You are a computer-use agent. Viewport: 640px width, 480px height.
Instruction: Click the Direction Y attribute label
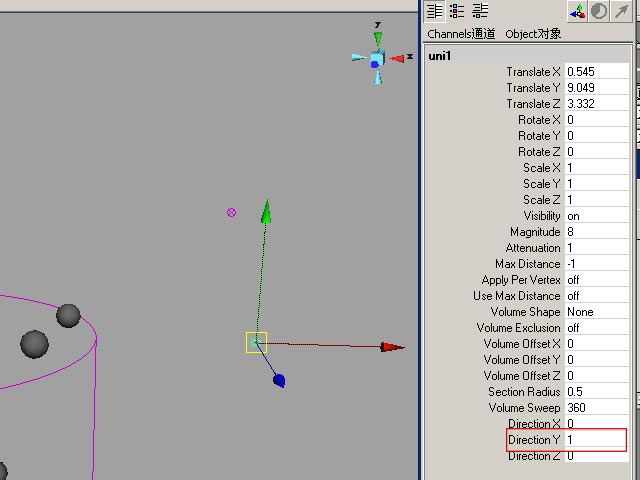[x=534, y=440]
